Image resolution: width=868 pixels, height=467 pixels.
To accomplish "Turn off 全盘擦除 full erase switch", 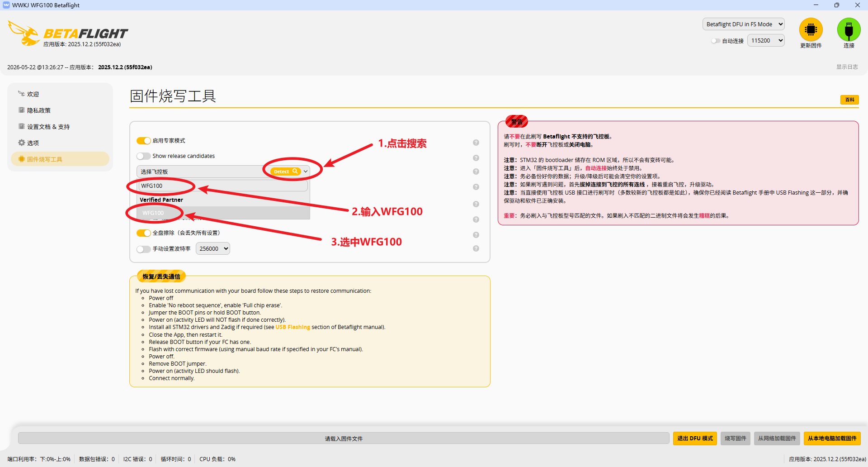I will click(144, 233).
